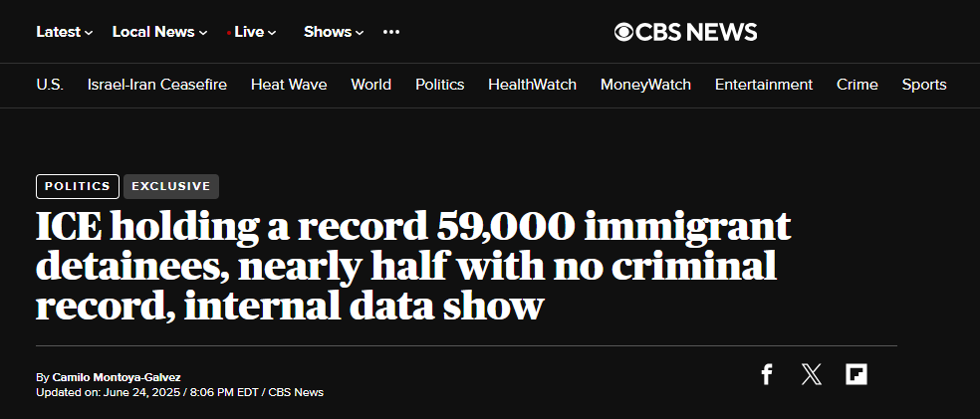The image size is (980, 419).
Task: Go to the CBS News homepage logo
Action: click(685, 32)
